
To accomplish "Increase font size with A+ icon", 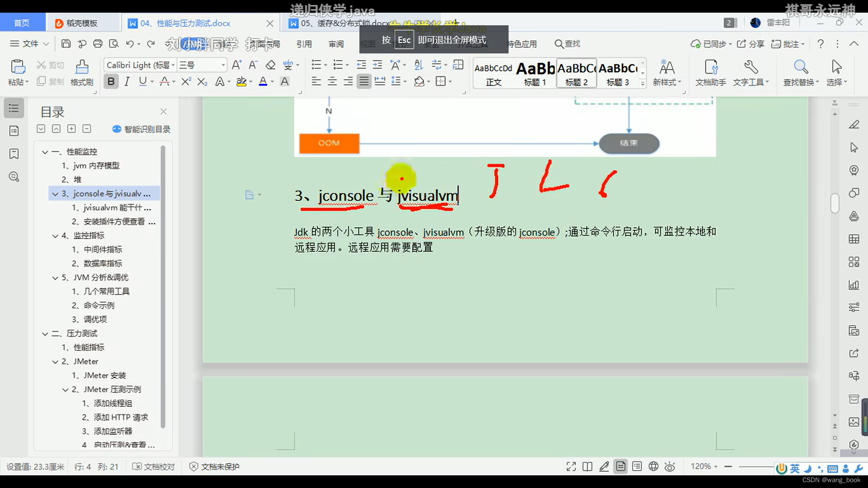I will 236,65.
